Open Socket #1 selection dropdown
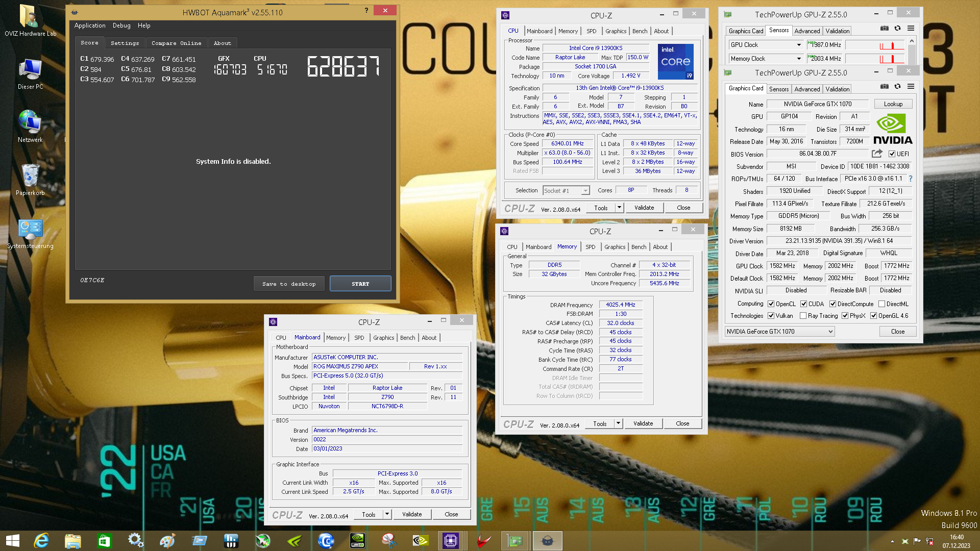This screenshot has width=980, height=551. [x=566, y=191]
